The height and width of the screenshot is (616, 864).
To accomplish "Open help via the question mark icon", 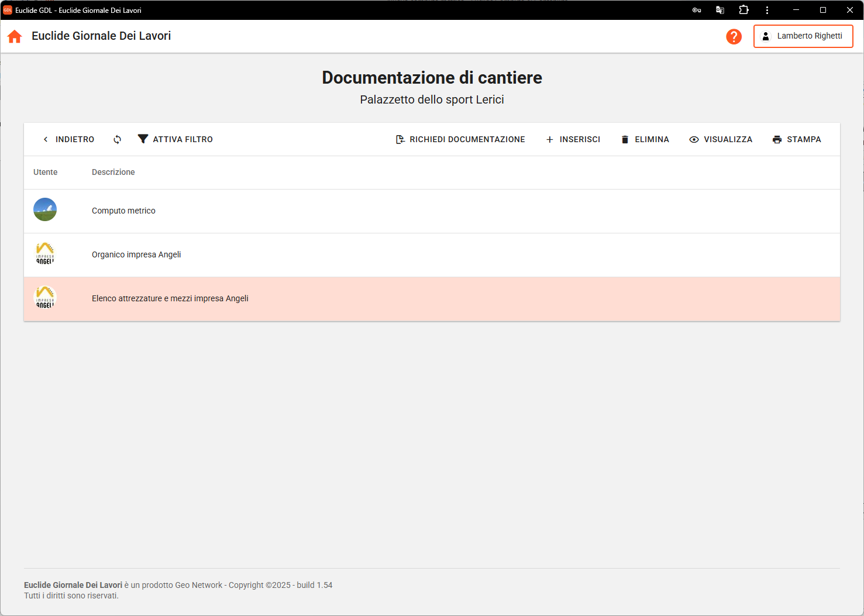I will click(734, 36).
